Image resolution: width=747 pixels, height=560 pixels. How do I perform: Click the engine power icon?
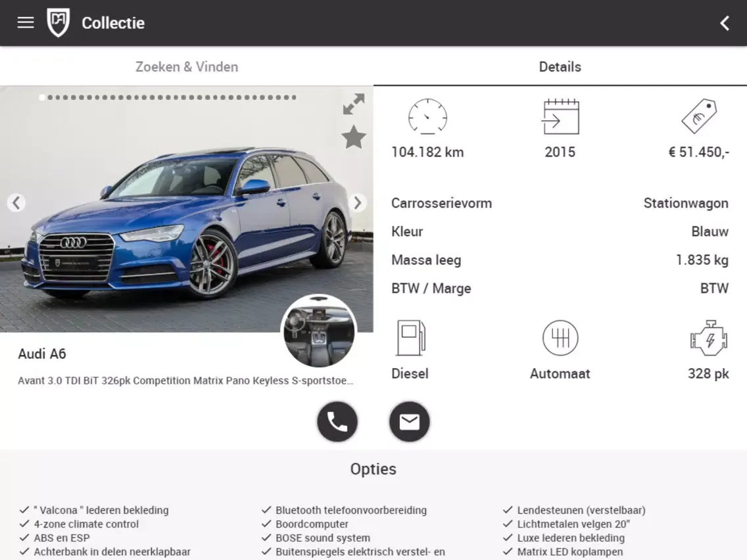point(709,338)
